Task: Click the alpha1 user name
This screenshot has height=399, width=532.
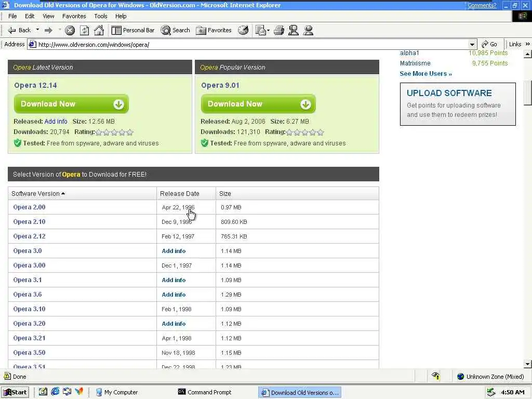Action: coord(409,53)
